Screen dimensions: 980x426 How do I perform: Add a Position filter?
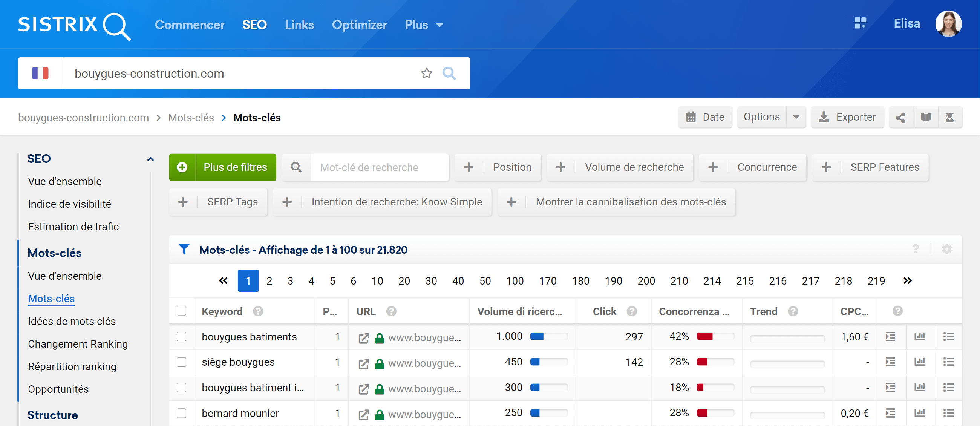pyautogui.click(x=498, y=167)
